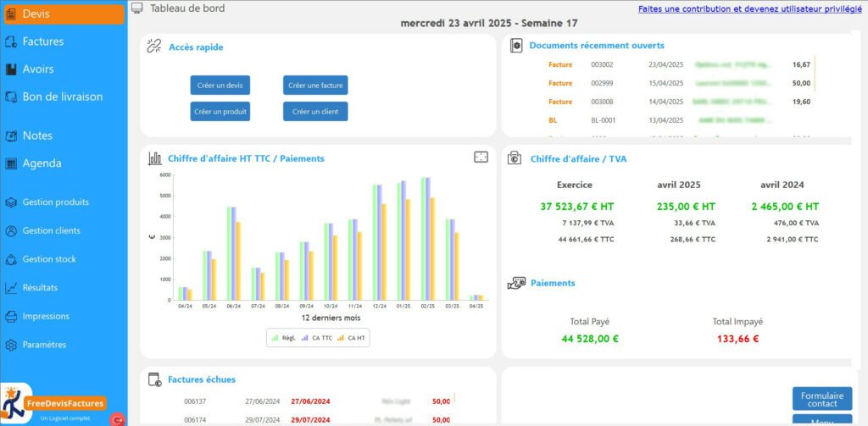Open Paramètres via its gear icon

coord(11,346)
